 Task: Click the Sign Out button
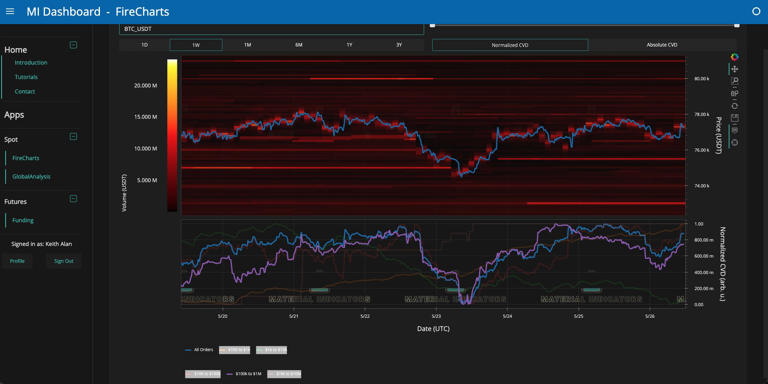point(64,261)
